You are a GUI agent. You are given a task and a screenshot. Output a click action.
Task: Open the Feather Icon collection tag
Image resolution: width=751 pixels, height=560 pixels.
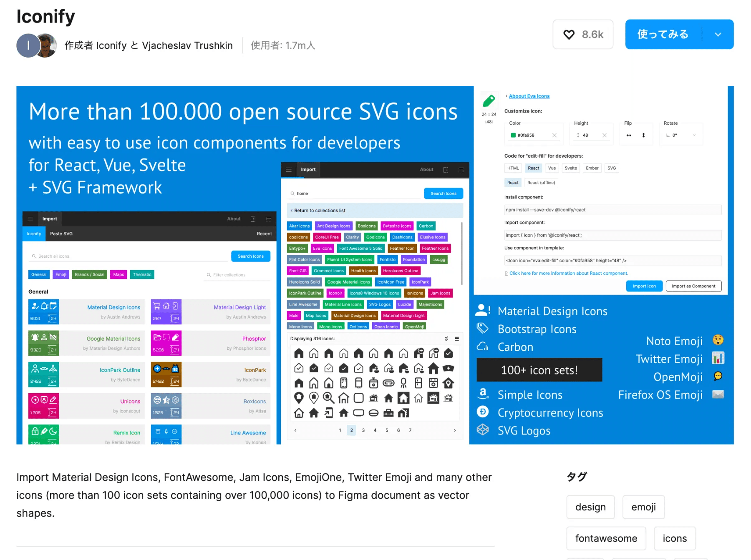point(402,249)
